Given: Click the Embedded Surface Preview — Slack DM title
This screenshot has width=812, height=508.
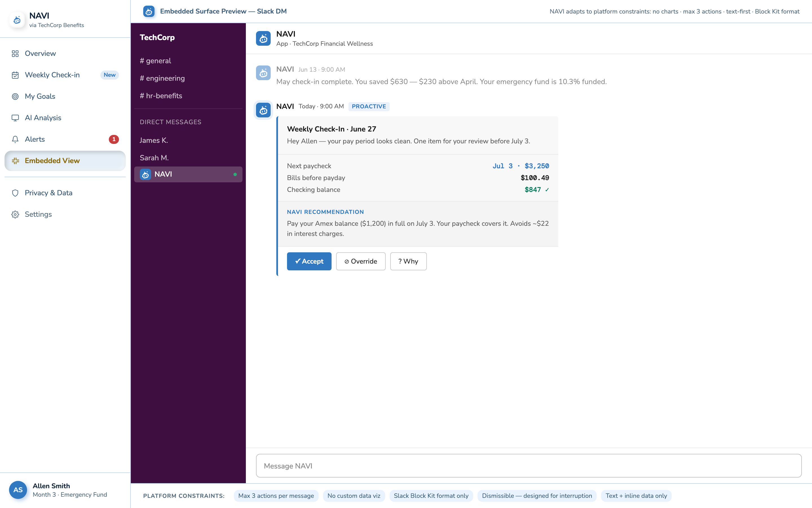Looking at the screenshot, I should (223, 11).
